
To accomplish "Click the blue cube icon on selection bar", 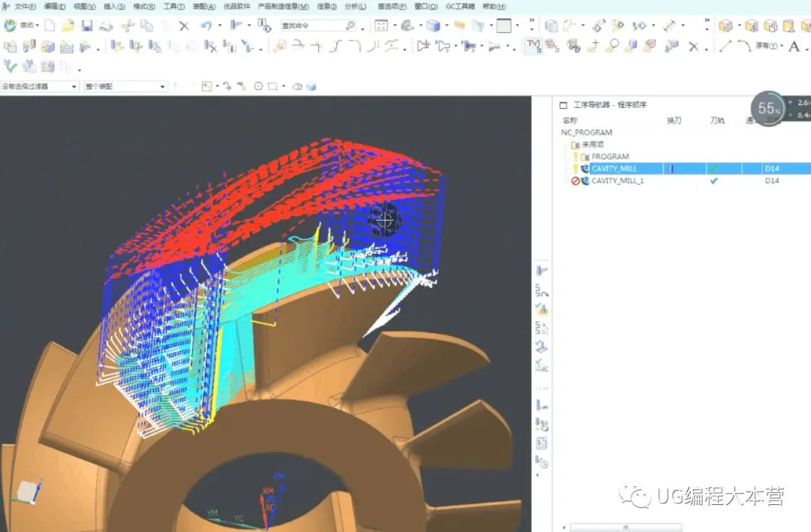I will point(311,86).
